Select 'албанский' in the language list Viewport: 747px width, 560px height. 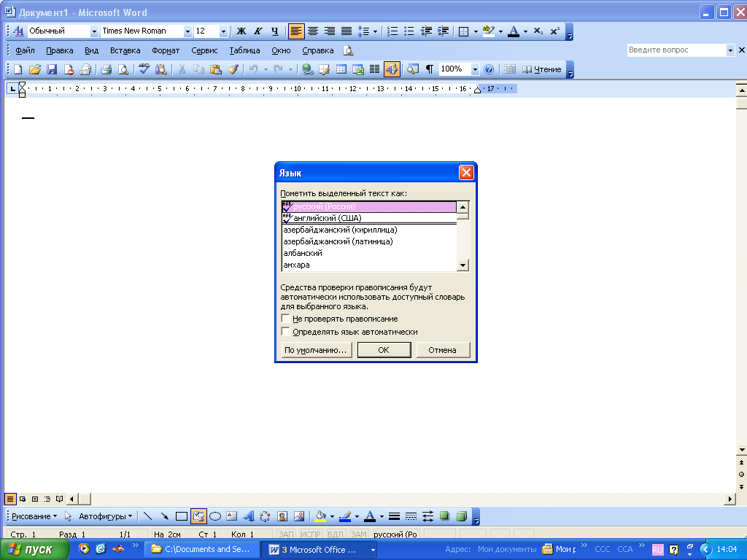click(x=369, y=253)
